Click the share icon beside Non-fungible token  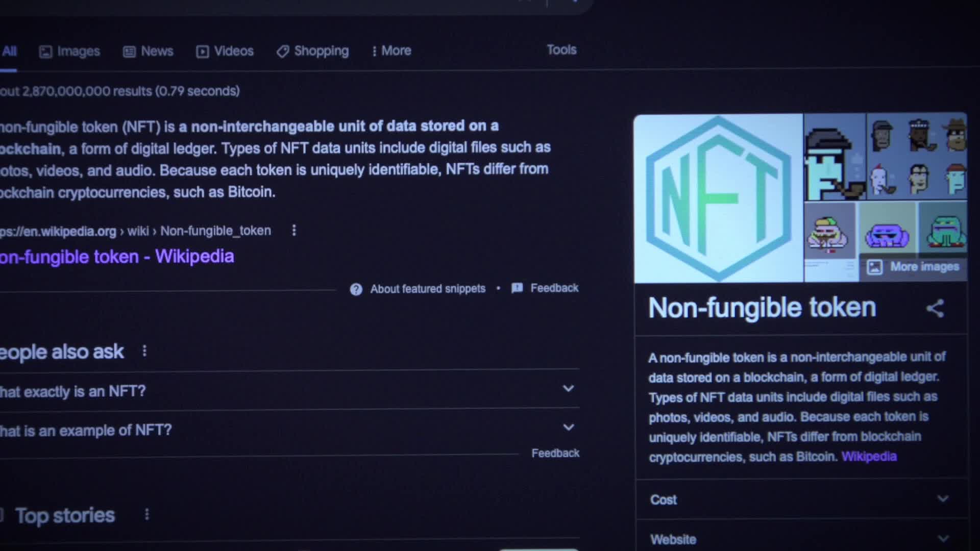coord(935,308)
